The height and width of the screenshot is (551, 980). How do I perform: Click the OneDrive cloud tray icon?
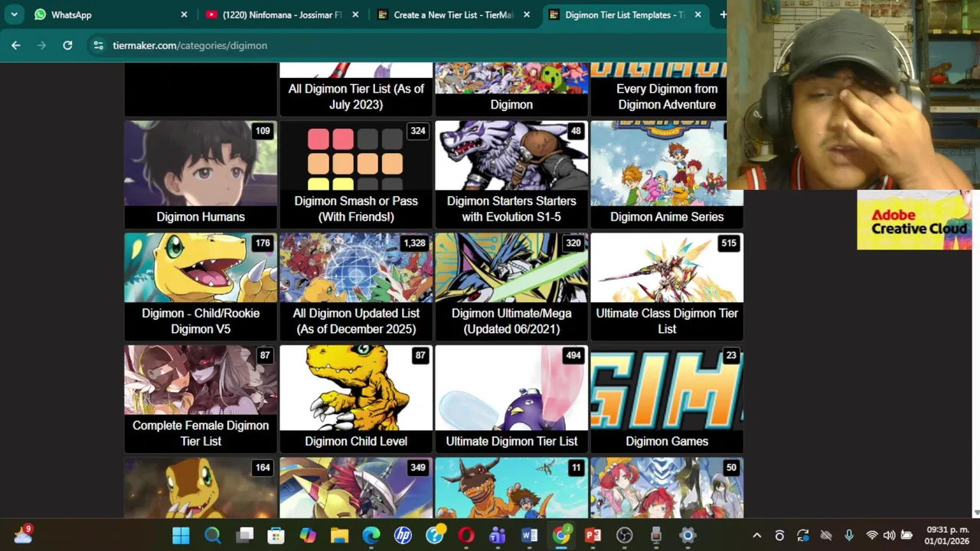point(825,536)
